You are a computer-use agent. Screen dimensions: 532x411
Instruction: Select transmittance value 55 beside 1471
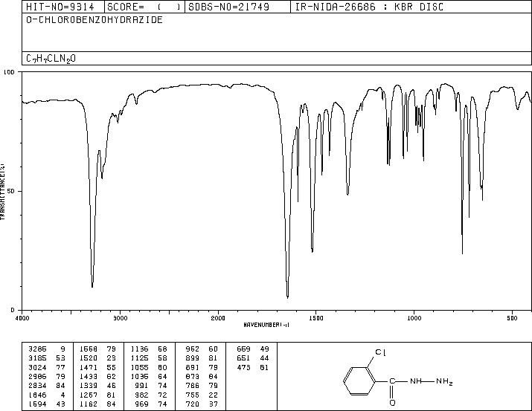[x=112, y=367]
